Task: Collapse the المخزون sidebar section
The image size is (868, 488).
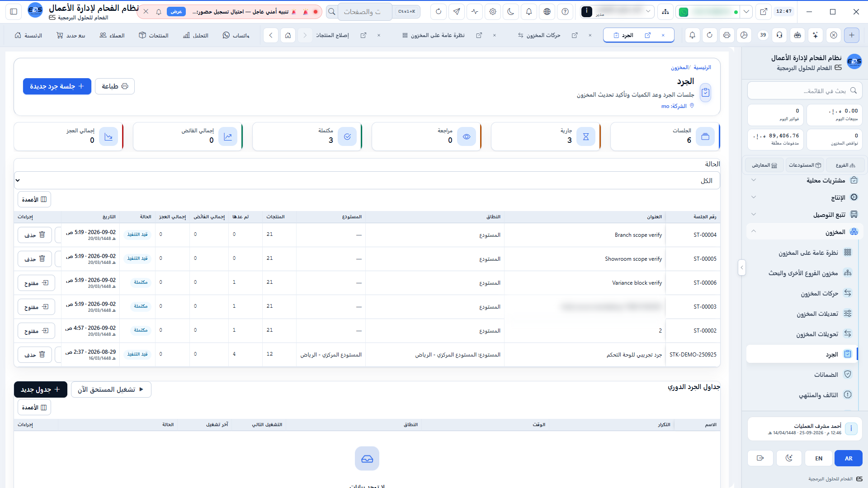Action: pos(805,232)
